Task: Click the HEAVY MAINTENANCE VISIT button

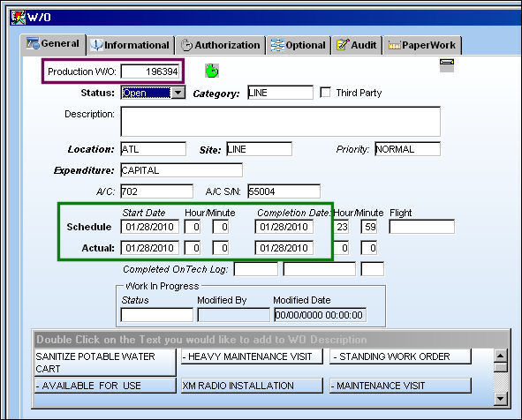Action: [252, 356]
